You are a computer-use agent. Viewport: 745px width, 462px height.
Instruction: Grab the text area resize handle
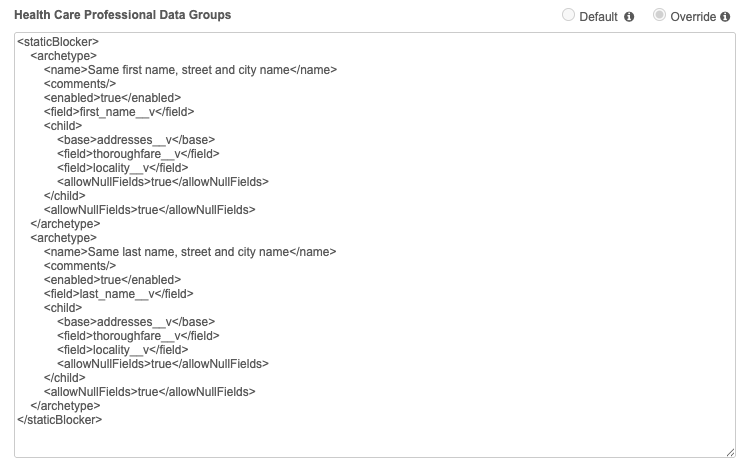tap(730, 452)
